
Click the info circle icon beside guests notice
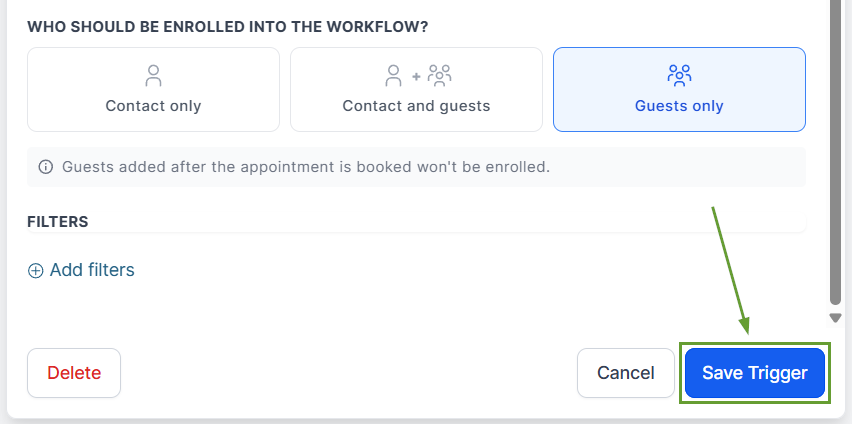pos(45,167)
